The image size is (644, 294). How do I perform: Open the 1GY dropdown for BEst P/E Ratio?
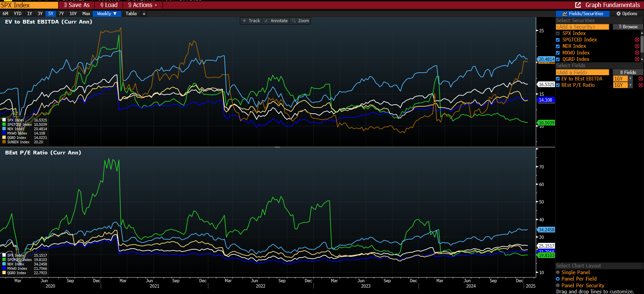click(630, 85)
